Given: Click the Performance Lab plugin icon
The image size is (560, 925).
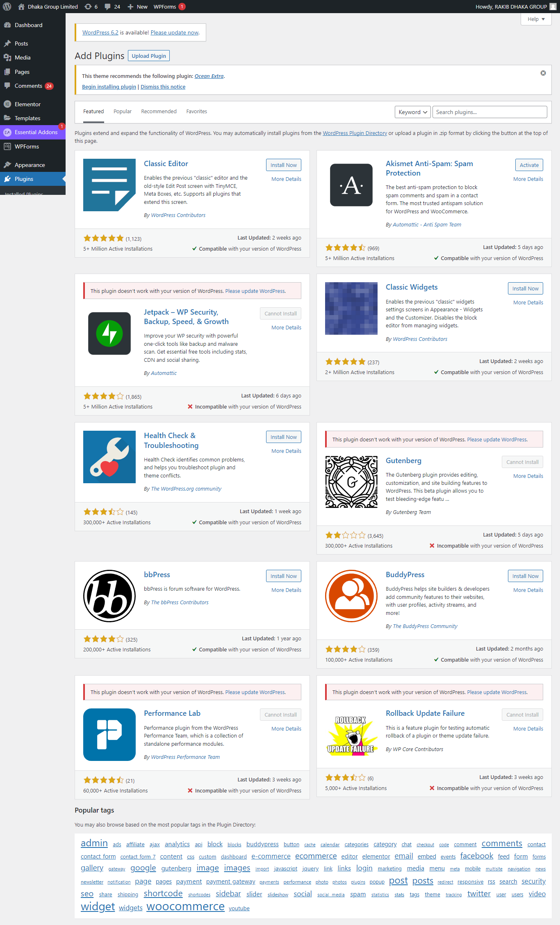Looking at the screenshot, I should tap(109, 735).
